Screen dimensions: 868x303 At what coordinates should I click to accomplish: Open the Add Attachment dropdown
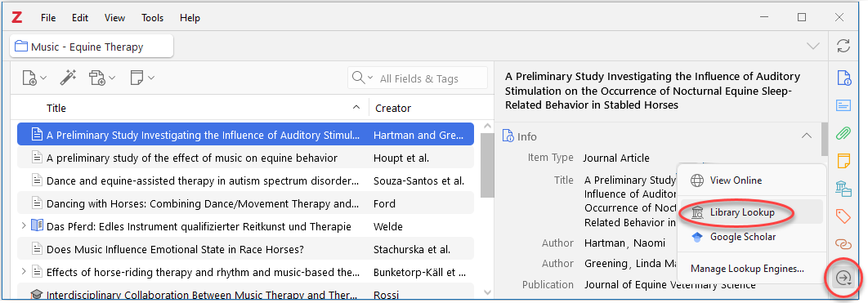102,78
